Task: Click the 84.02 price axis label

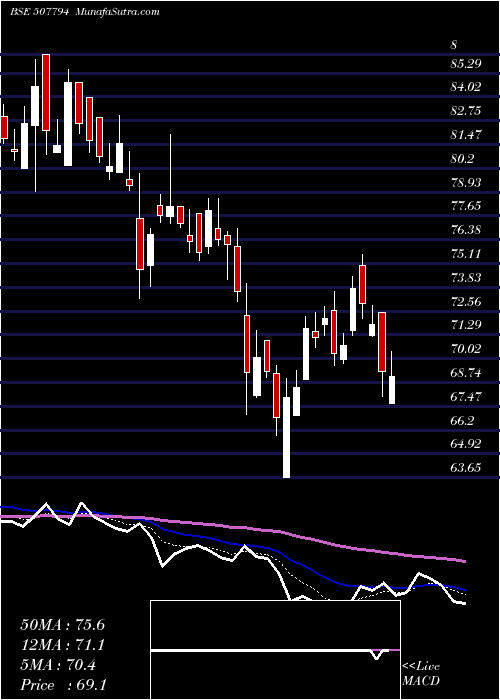Action: 466,87
